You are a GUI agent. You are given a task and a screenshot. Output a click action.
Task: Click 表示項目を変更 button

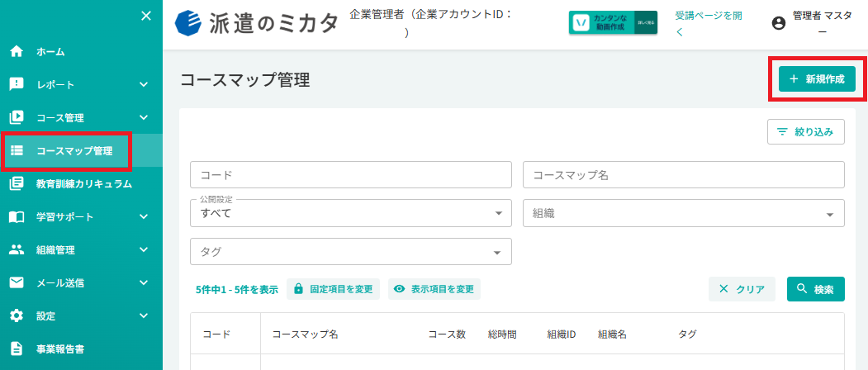pos(434,289)
